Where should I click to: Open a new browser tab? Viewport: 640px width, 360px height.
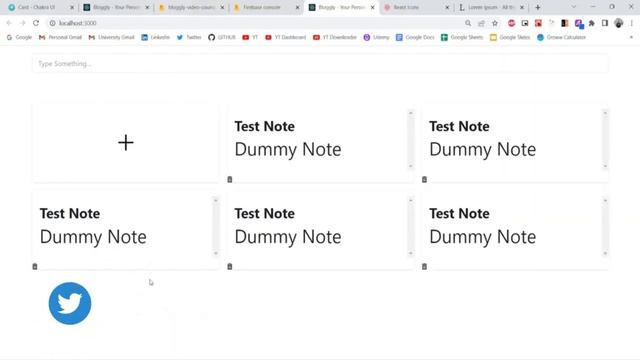pyautogui.click(x=538, y=7)
